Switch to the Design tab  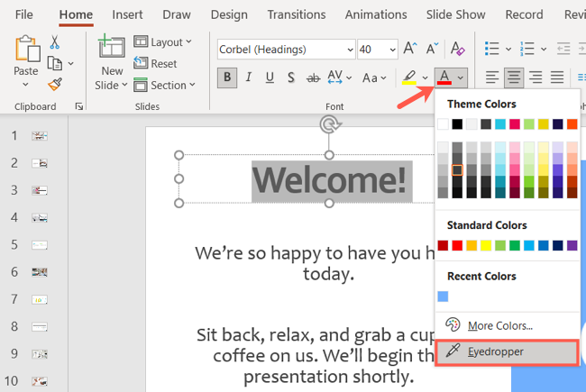(x=229, y=14)
